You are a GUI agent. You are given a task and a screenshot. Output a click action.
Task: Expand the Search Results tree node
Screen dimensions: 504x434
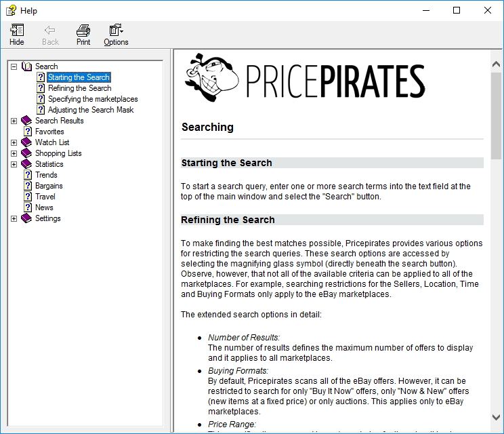[14, 121]
